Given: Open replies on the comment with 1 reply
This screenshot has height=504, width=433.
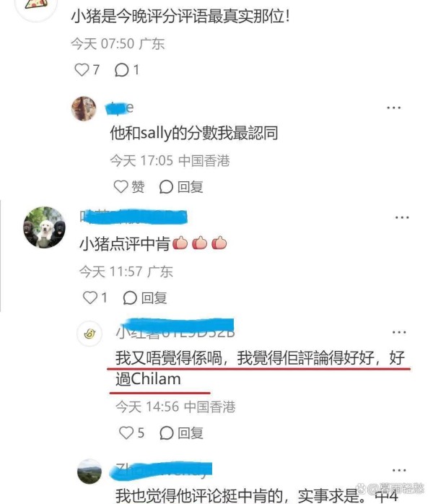Looking at the screenshot, I should [127, 70].
